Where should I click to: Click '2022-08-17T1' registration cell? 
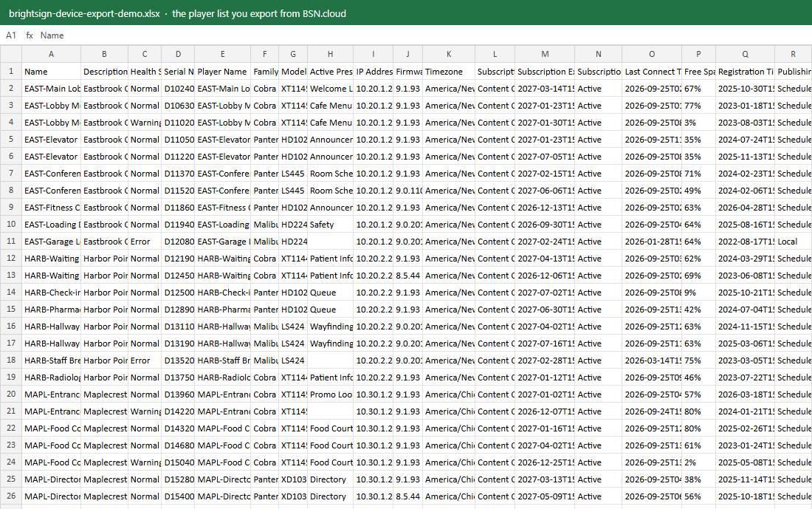pyautogui.click(x=746, y=241)
